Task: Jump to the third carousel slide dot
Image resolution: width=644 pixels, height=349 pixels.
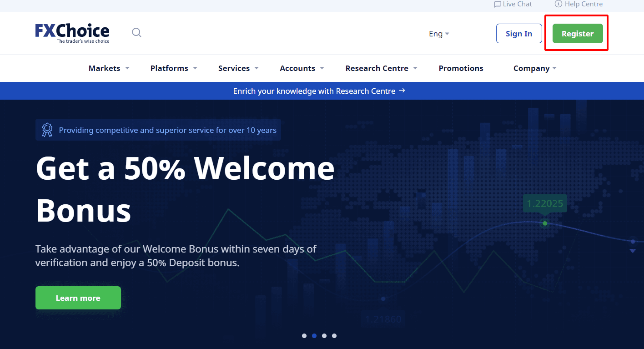Action: coord(324,336)
